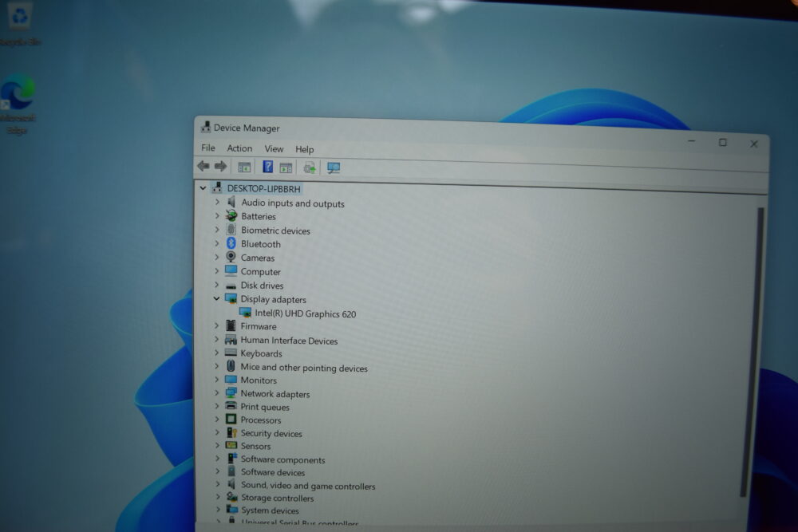Image resolution: width=798 pixels, height=532 pixels.
Task: Click the drive icon beside Disk drives
Action: [x=231, y=286]
